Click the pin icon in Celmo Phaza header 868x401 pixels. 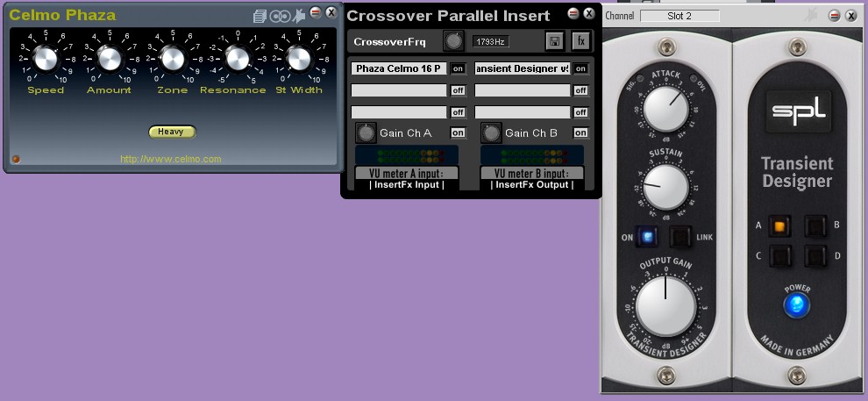click(299, 15)
